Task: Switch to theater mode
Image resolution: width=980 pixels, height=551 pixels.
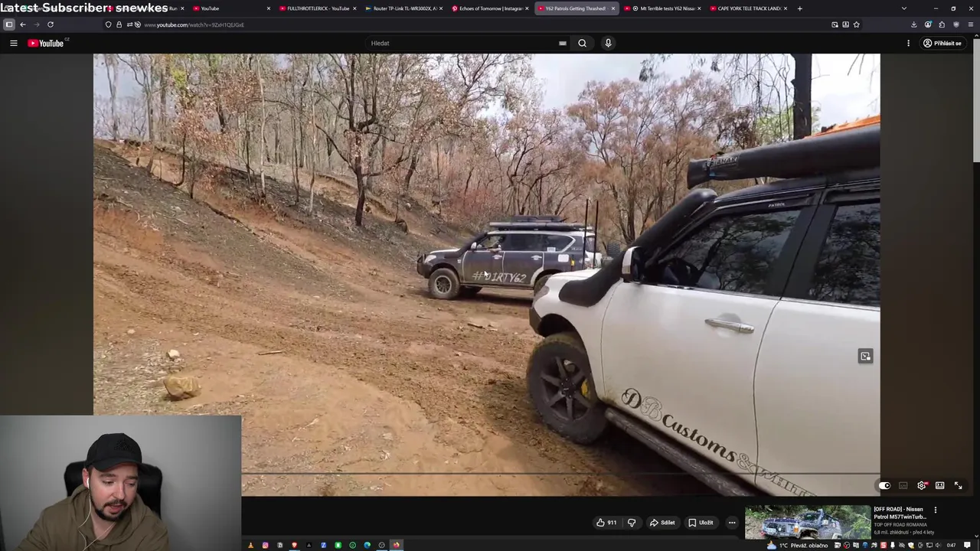Action: [940, 485]
